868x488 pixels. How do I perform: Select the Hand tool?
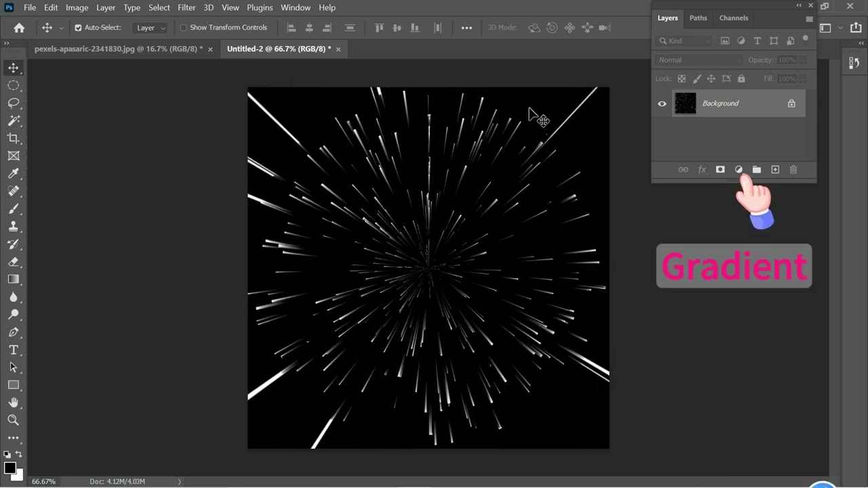pyautogui.click(x=14, y=403)
